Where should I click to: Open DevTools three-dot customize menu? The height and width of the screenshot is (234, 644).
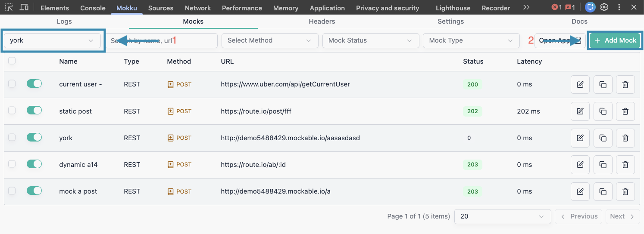[x=619, y=7]
